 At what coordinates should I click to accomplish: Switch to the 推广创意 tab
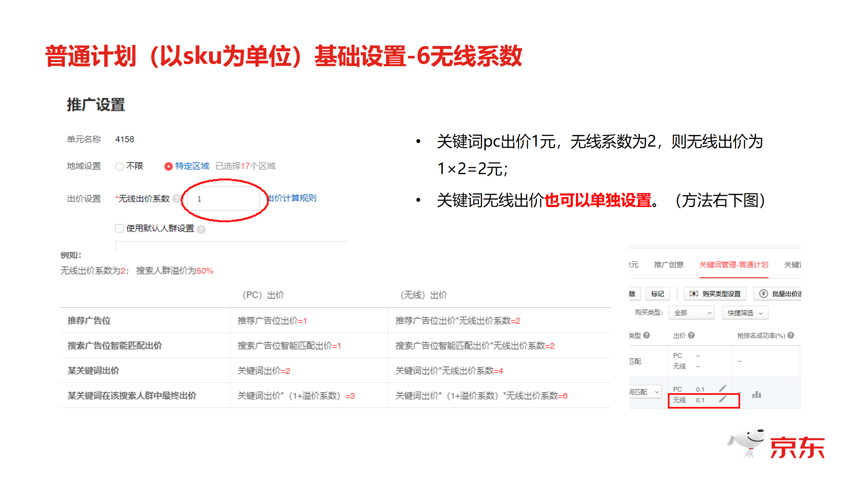tap(668, 265)
